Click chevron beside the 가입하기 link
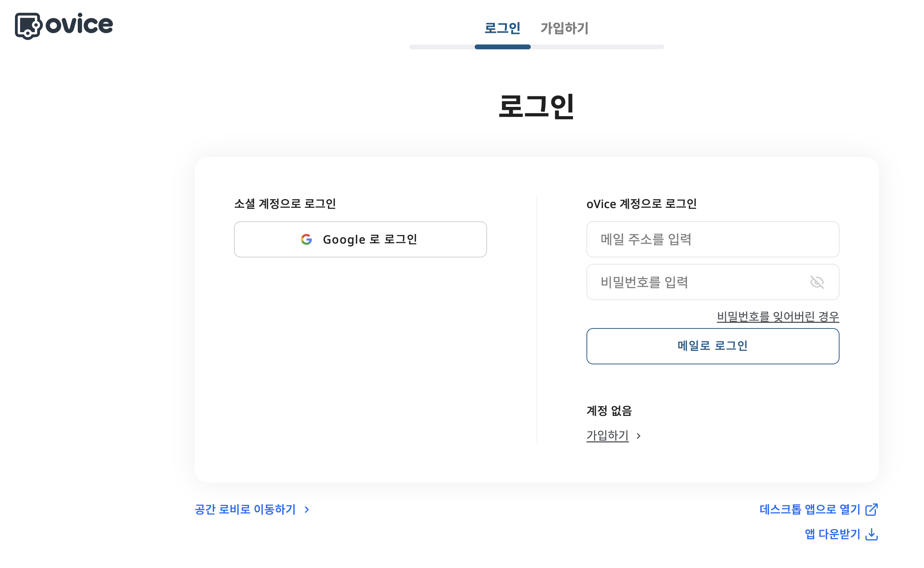Viewport: 924px width, 568px height. coord(639,436)
